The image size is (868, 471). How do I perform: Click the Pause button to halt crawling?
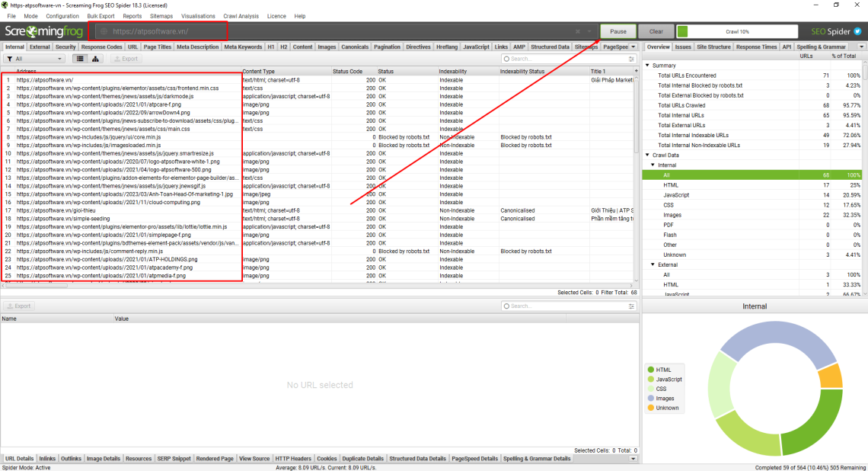tap(617, 31)
